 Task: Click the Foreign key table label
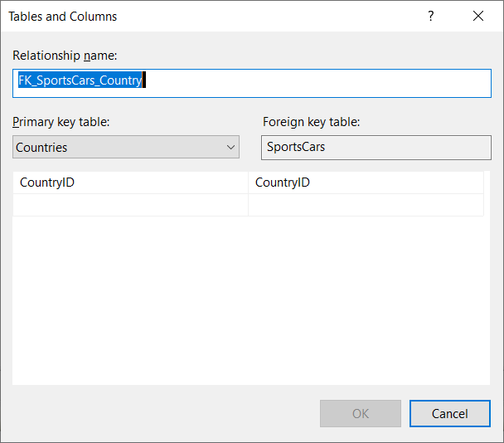[x=311, y=122]
